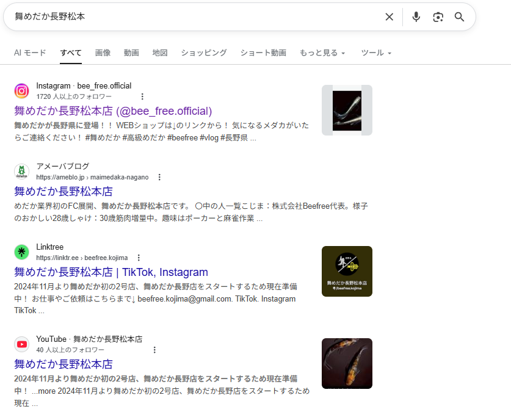
Task: Click the Instagram favicon of the first result
Action: (x=21, y=91)
